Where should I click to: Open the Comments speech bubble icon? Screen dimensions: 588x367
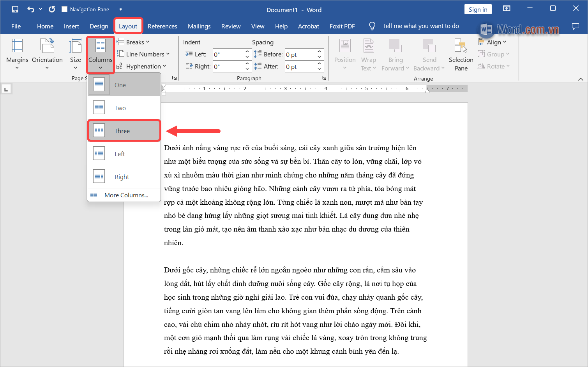pyautogui.click(x=575, y=26)
